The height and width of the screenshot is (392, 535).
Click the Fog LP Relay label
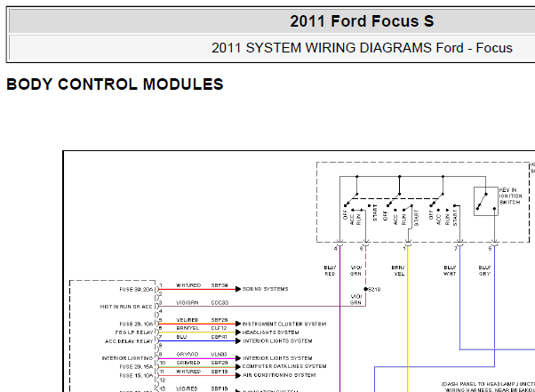134,332
